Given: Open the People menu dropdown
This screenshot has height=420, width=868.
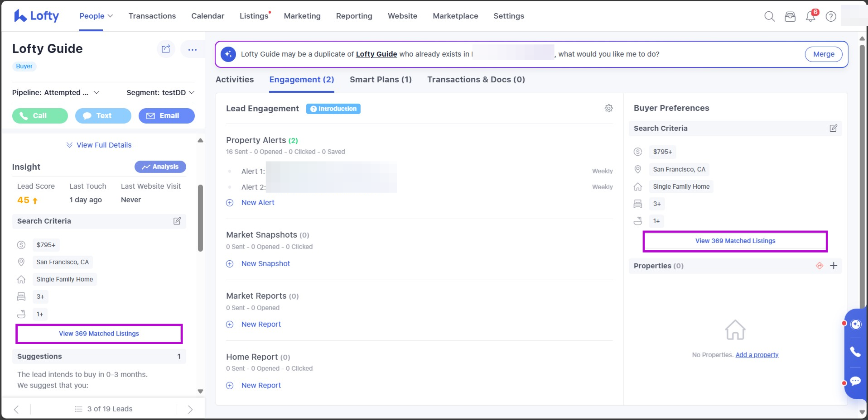Looking at the screenshot, I should [96, 16].
